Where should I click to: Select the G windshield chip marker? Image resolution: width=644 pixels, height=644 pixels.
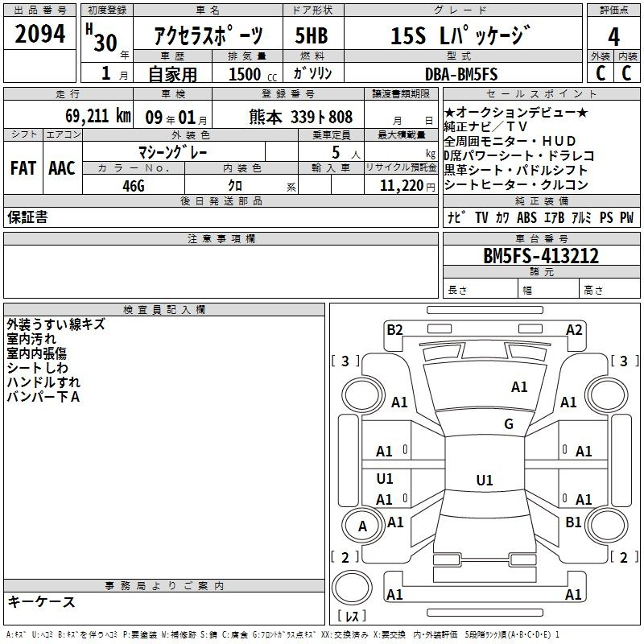pos(508,424)
